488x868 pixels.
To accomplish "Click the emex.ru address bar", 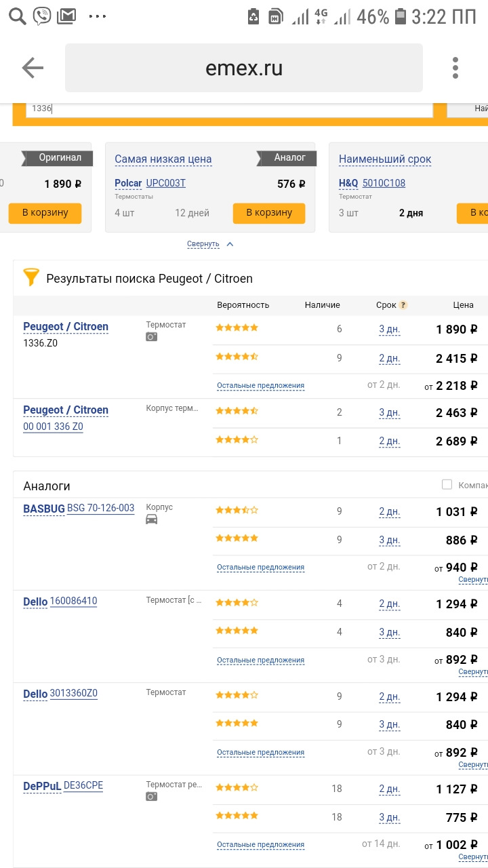I will pyautogui.click(x=244, y=68).
